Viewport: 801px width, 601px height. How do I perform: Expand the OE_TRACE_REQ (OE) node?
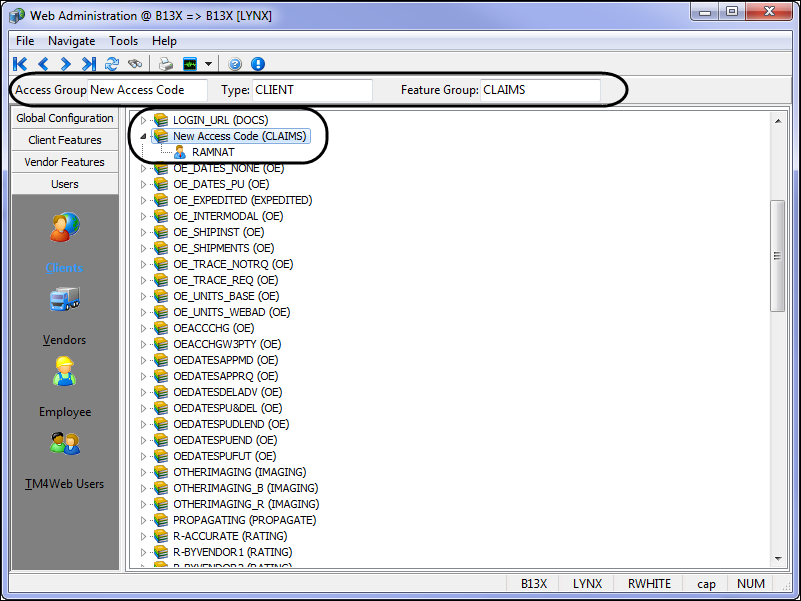coord(144,280)
